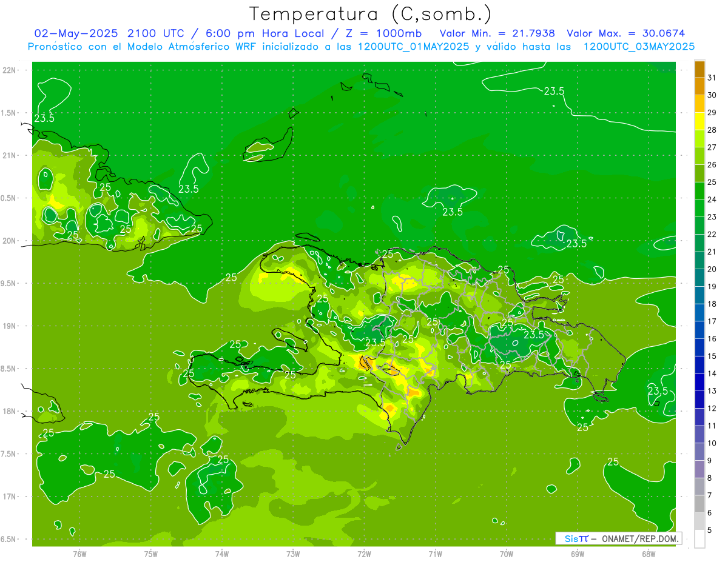Click the "17N" latitude axis label

point(9,497)
